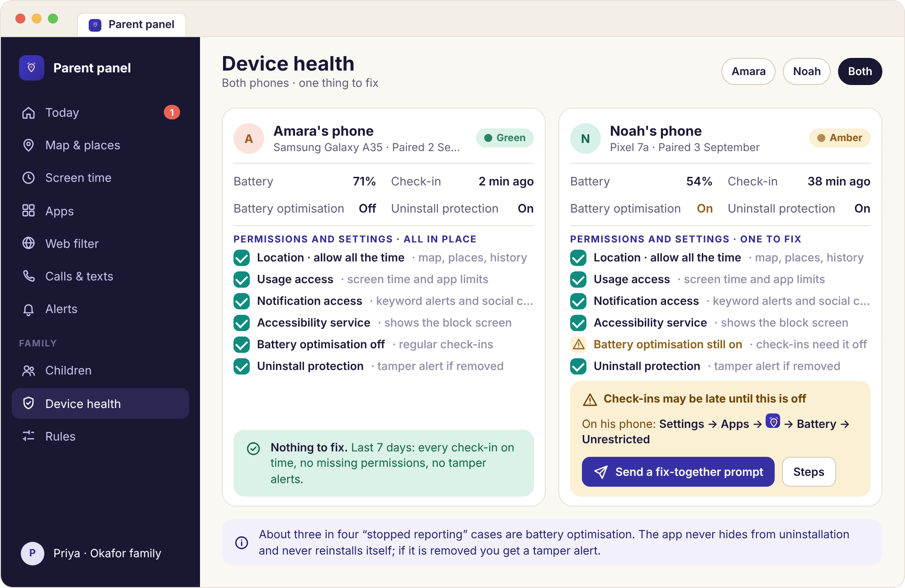Click the red badge on Today
The image size is (905, 588).
[172, 112]
